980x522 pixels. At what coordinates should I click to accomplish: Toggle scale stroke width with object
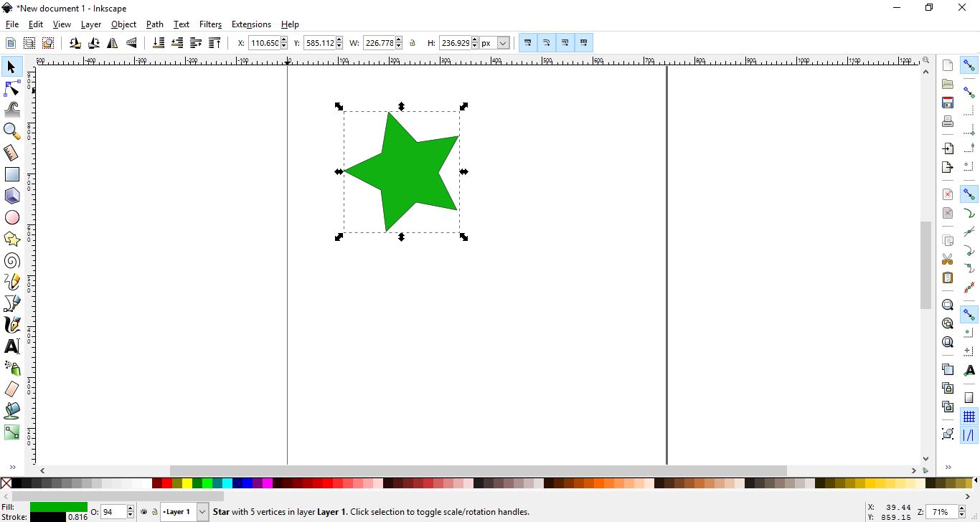pyautogui.click(x=528, y=43)
